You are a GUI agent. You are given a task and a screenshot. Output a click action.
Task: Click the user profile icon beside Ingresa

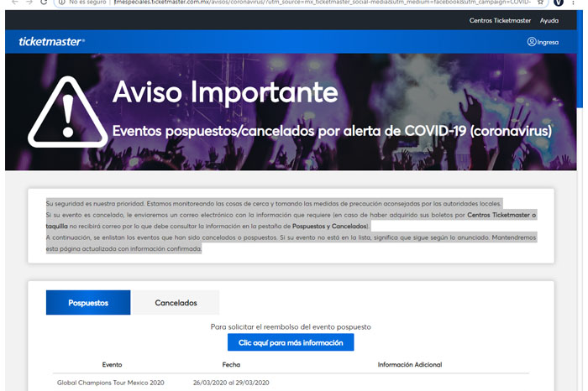pyautogui.click(x=532, y=42)
